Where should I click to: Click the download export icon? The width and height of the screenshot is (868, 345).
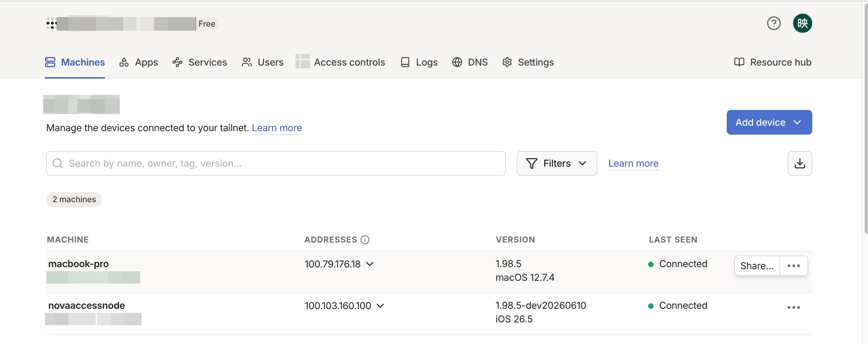(800, 163)
